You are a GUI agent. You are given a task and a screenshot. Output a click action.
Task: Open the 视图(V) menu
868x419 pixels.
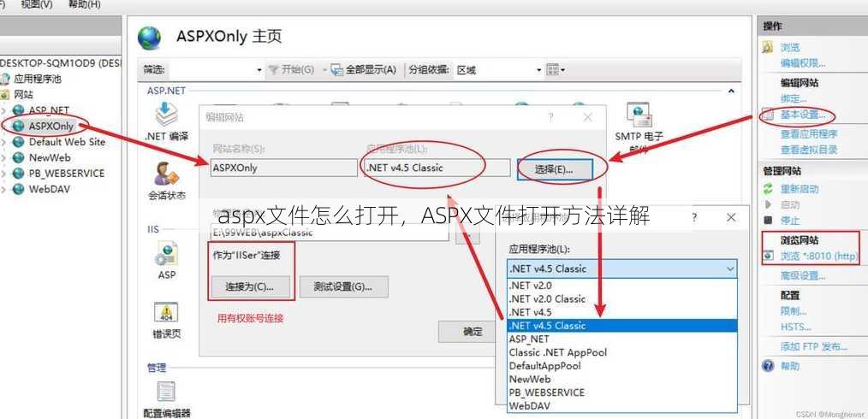coord(37,4)
